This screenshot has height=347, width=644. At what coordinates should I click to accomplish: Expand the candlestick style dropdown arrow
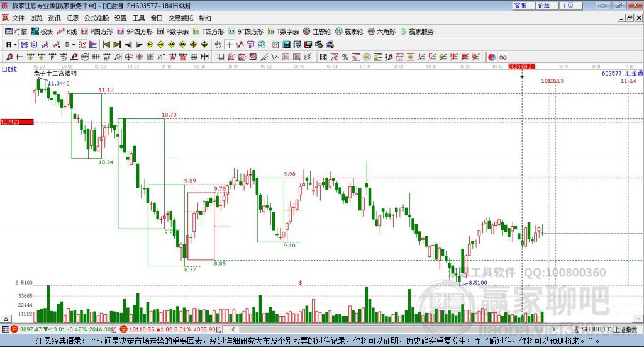pos(74,45)
